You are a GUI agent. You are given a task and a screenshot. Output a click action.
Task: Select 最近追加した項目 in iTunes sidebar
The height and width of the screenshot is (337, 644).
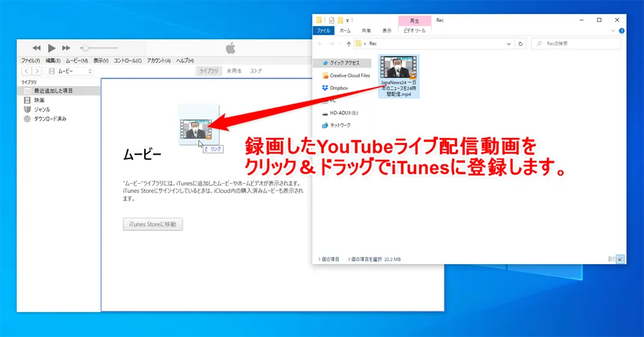(59, 91)
